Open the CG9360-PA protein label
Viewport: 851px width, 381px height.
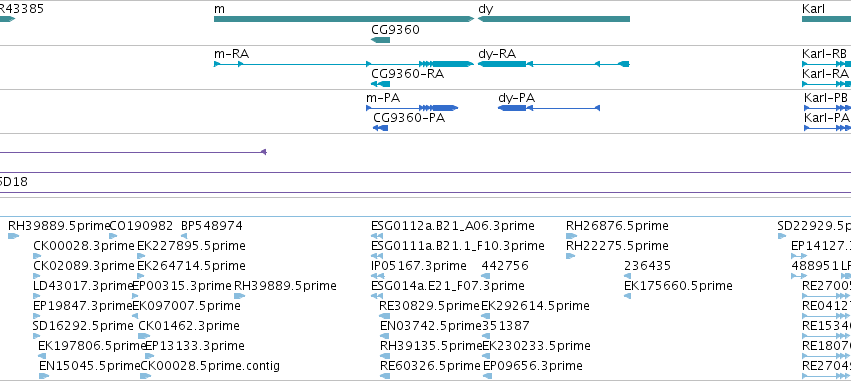(x=409, y=118)
